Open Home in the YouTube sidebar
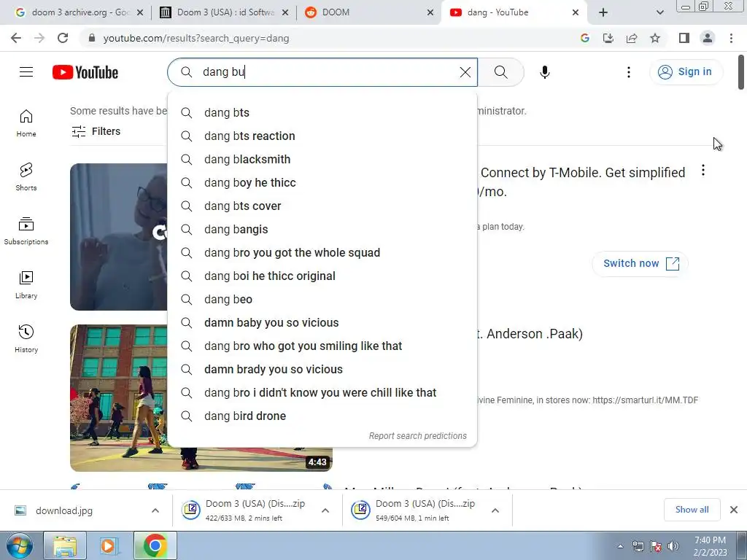The height and width of the screenshot is (560, 747). [x=26, y=123]
